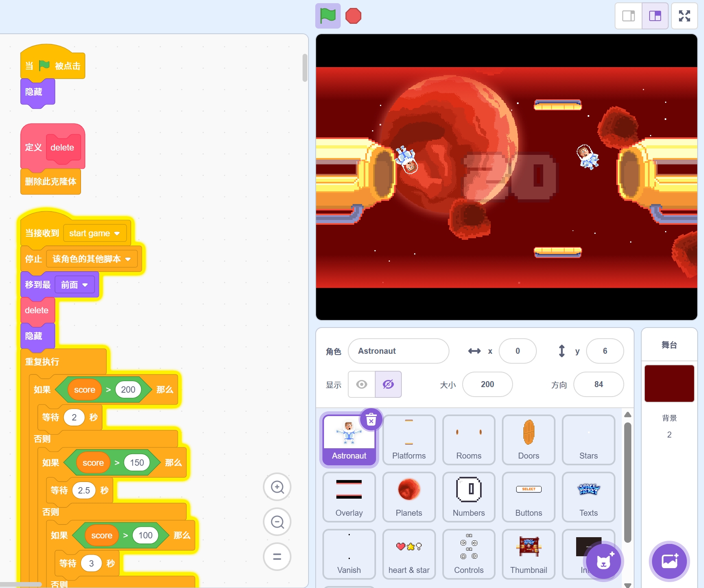Reset workspace zoom with equals icon

click(x=277, y=557)
